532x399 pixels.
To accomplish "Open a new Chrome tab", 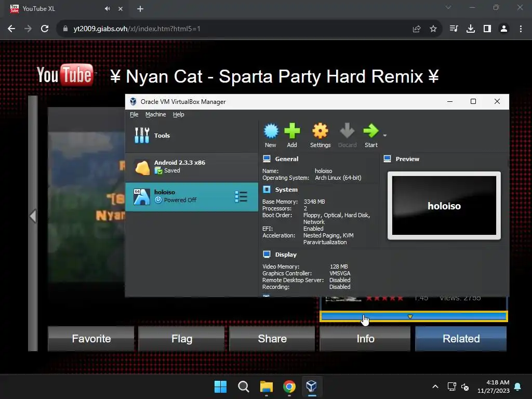I will tap(140, 9).
